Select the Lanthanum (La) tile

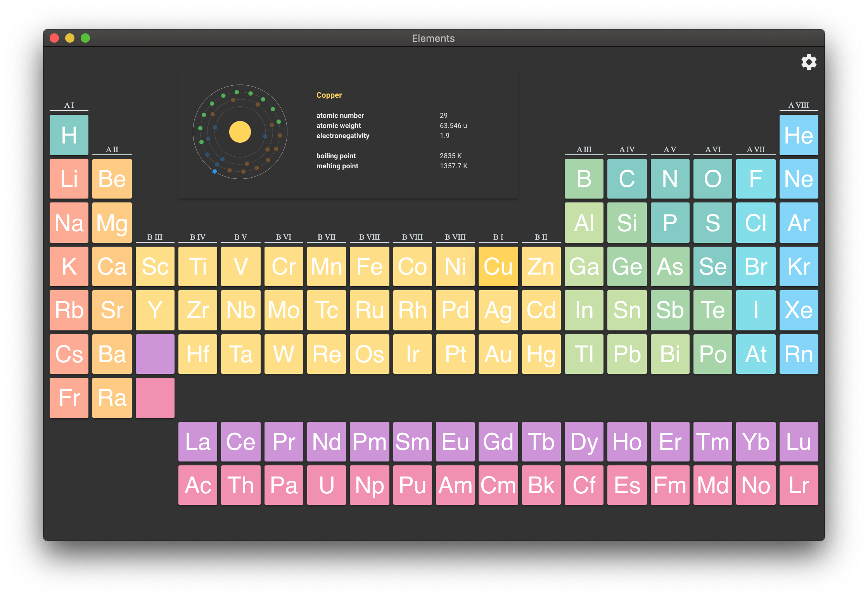pos(198,442)
